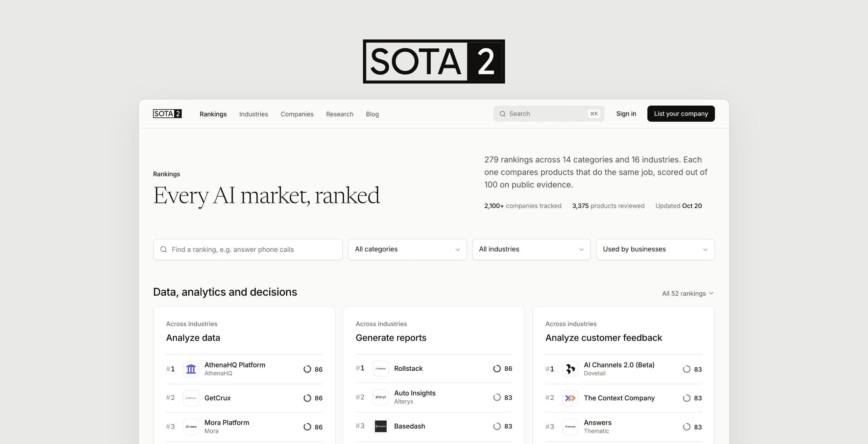Click the 2,100+ companies tracked stat
This screenshot has width=868, height=444.
523,206
